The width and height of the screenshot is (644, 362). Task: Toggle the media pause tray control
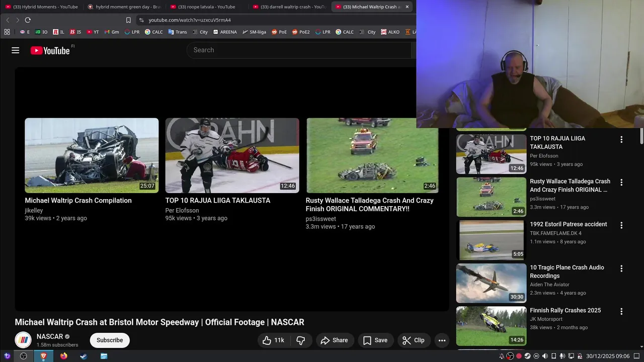[x=536, y=356]
